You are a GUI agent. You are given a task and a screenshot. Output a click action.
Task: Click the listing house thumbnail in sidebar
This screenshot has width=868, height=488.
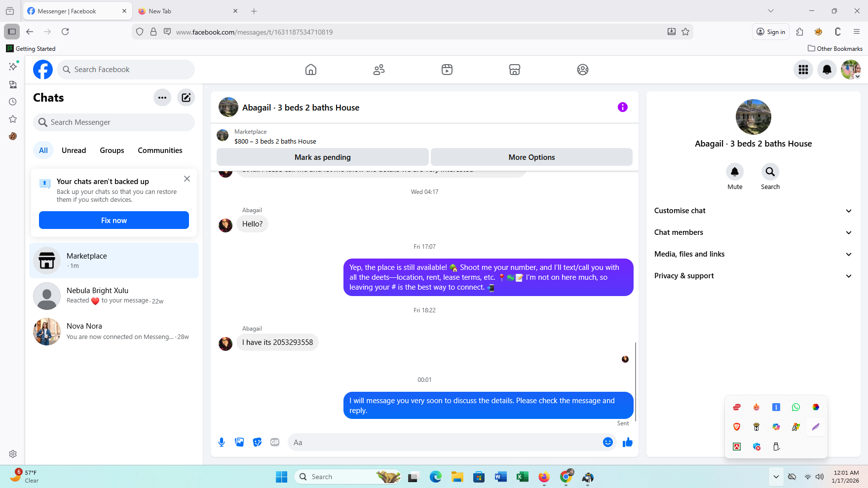point(753,117)
